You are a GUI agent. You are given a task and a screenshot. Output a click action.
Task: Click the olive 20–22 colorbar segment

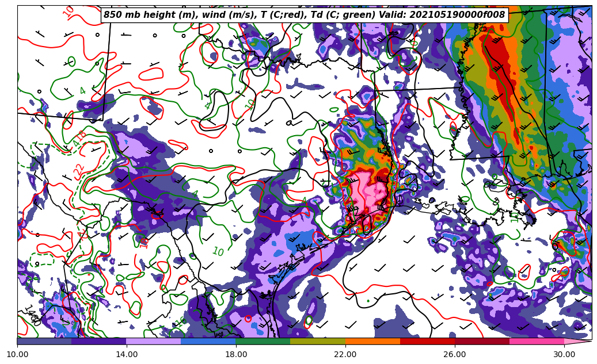[318, 341]
